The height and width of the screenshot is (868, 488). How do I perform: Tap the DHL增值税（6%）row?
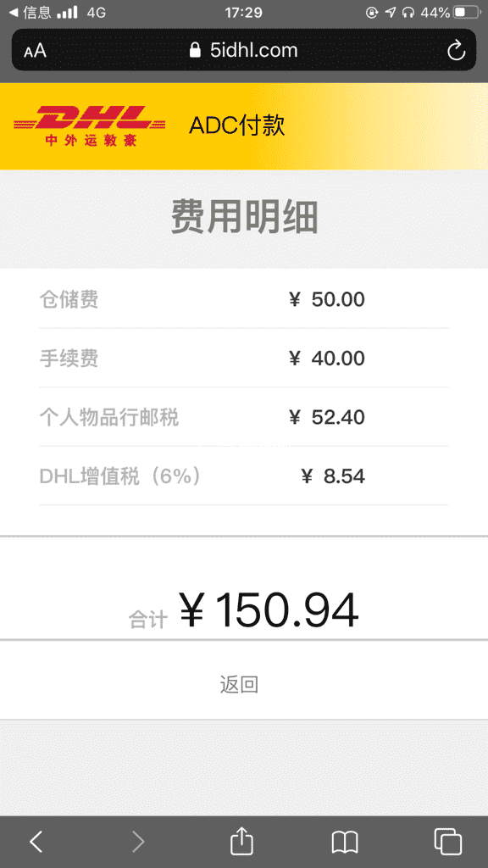[x=243, y=476]
